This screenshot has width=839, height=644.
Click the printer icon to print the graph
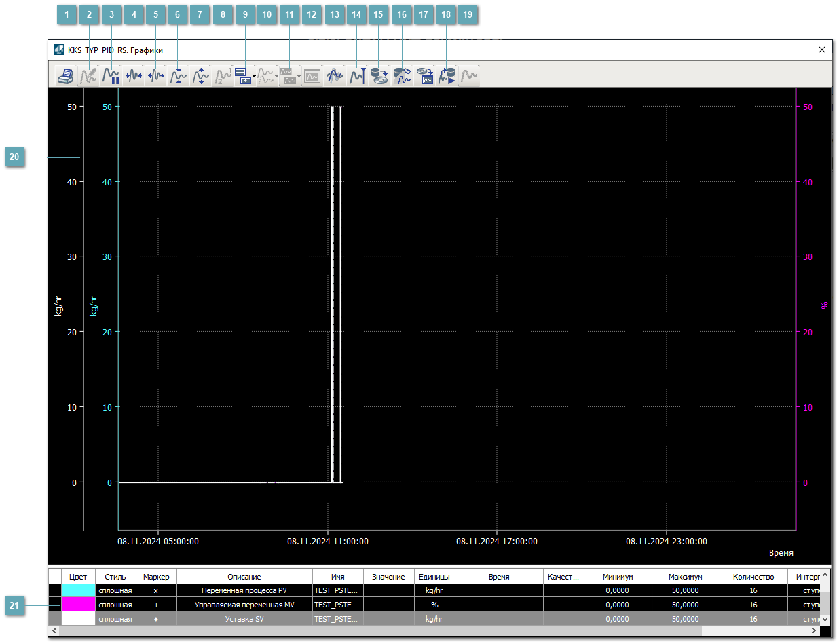click(x=65, y=76)
